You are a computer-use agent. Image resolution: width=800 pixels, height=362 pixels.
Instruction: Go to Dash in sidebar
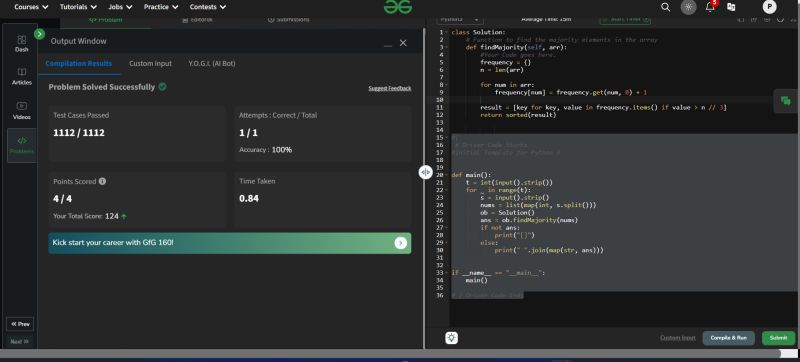(x=21, y=44)
